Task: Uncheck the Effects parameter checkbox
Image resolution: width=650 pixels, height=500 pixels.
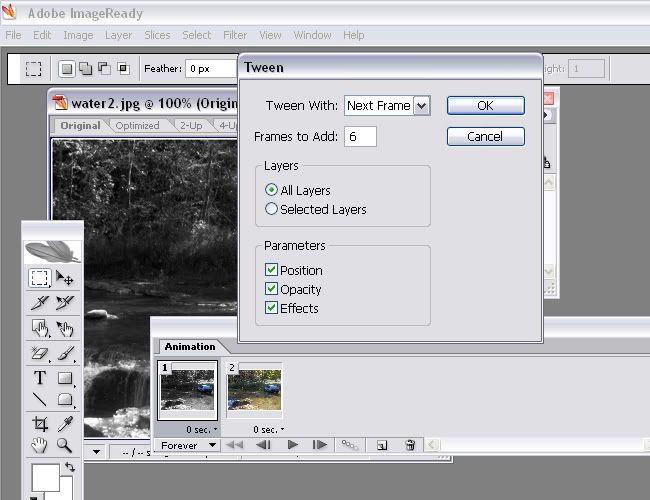Action: 271,308
